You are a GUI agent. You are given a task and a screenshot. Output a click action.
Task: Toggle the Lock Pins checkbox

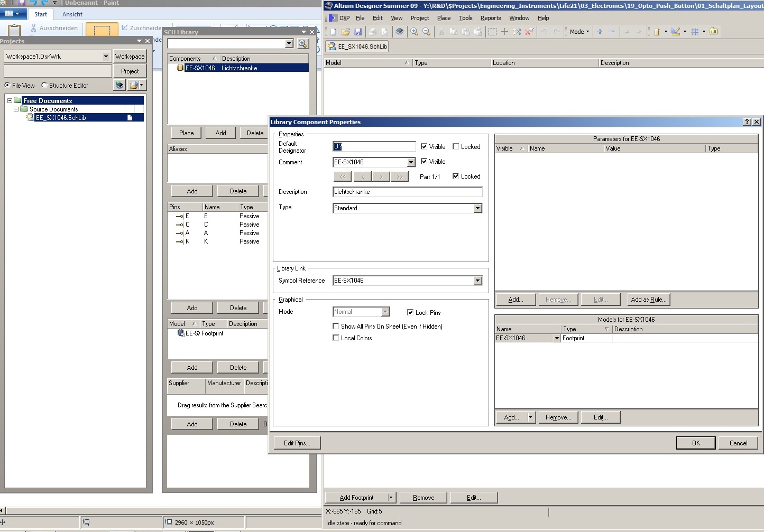click(x=410, y=312)
